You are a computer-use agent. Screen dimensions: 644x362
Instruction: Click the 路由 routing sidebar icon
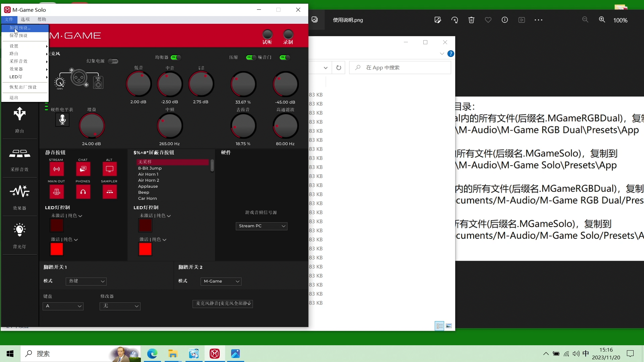pyautogui.click(x=19, y=114)
